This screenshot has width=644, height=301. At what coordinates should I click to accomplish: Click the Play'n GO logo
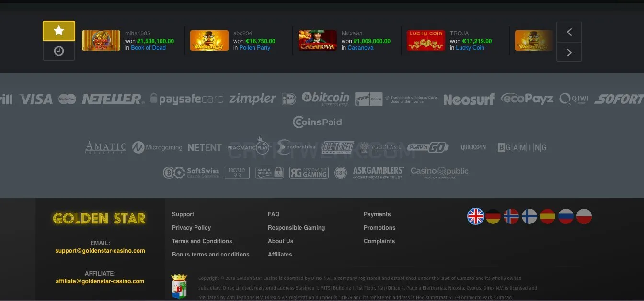click(428, 147)
